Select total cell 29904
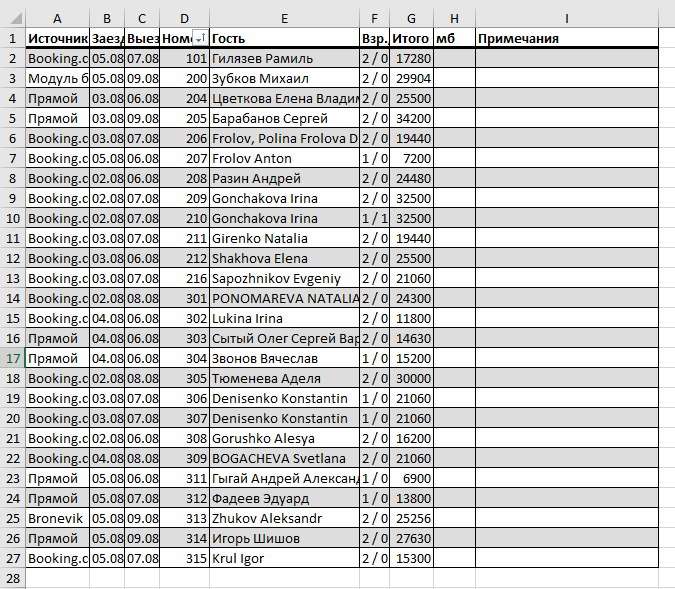 pyautogui.click(x=411, y=78)
